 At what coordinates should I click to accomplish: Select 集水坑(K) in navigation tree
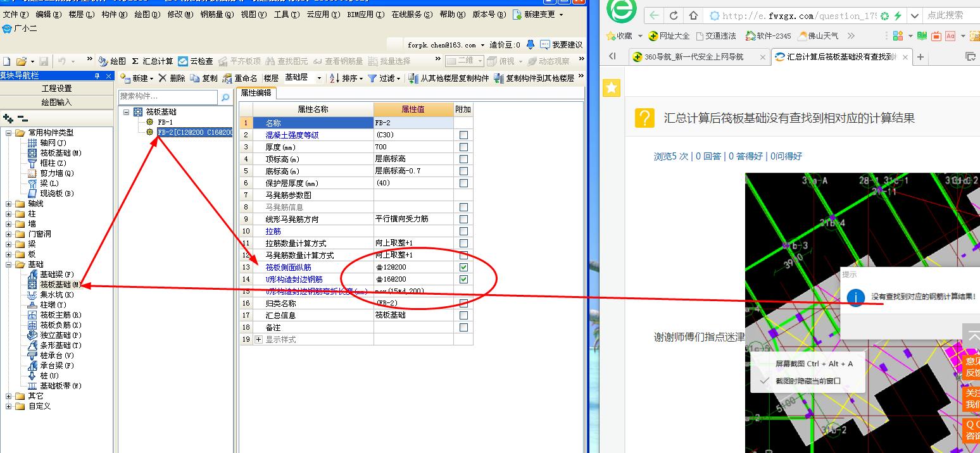point(56,295)
